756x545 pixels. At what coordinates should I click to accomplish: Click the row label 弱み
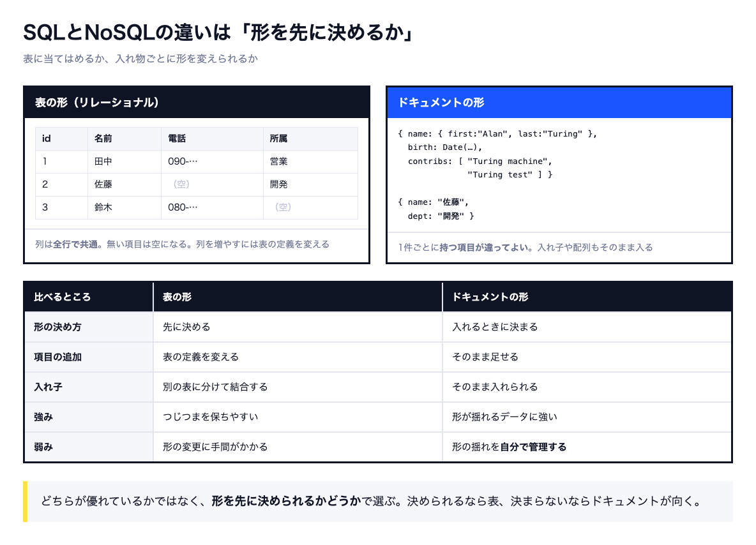click(89, 447)
